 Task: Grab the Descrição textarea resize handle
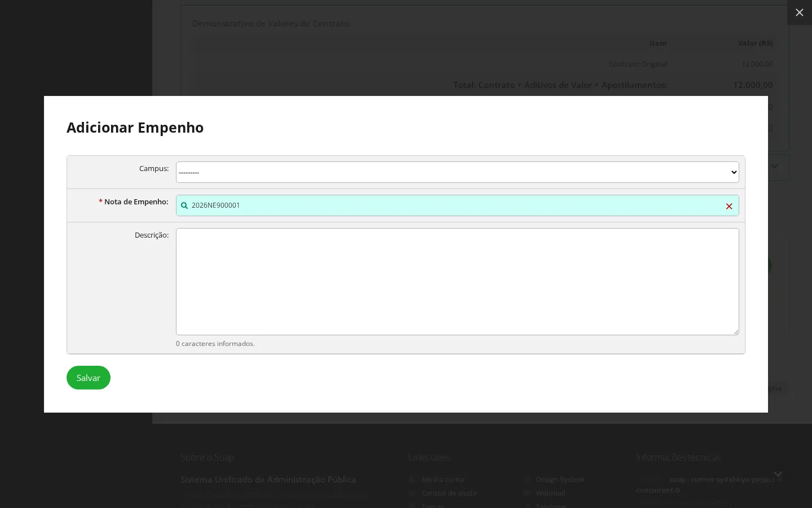pyautogui.click(x=736, y=332)
